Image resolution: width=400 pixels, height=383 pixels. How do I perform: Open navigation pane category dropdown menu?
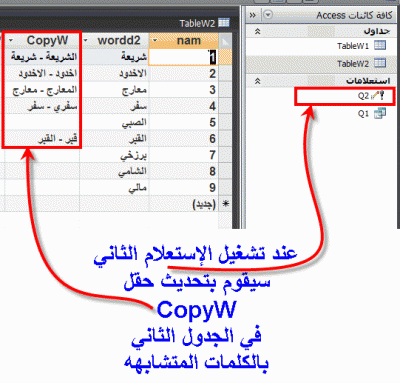pos(268,15)
